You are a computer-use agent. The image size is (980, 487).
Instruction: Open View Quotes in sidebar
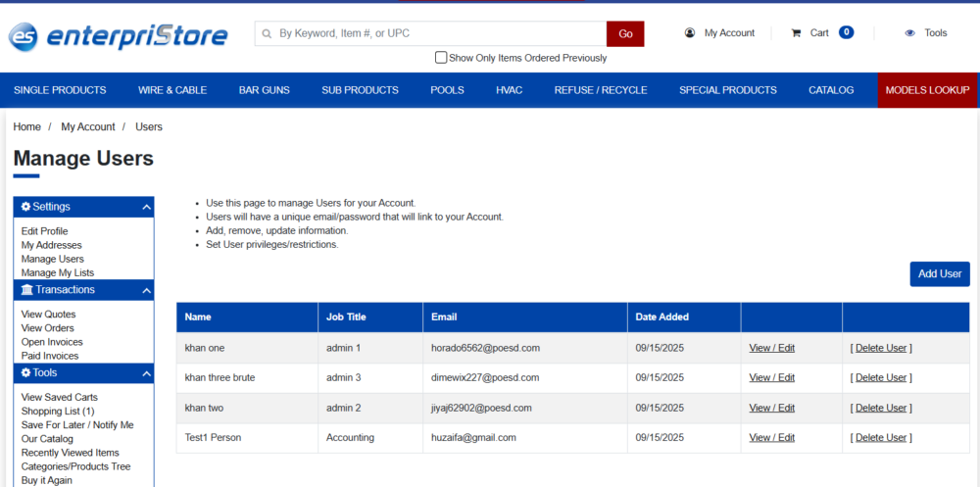tap(48, 315)
